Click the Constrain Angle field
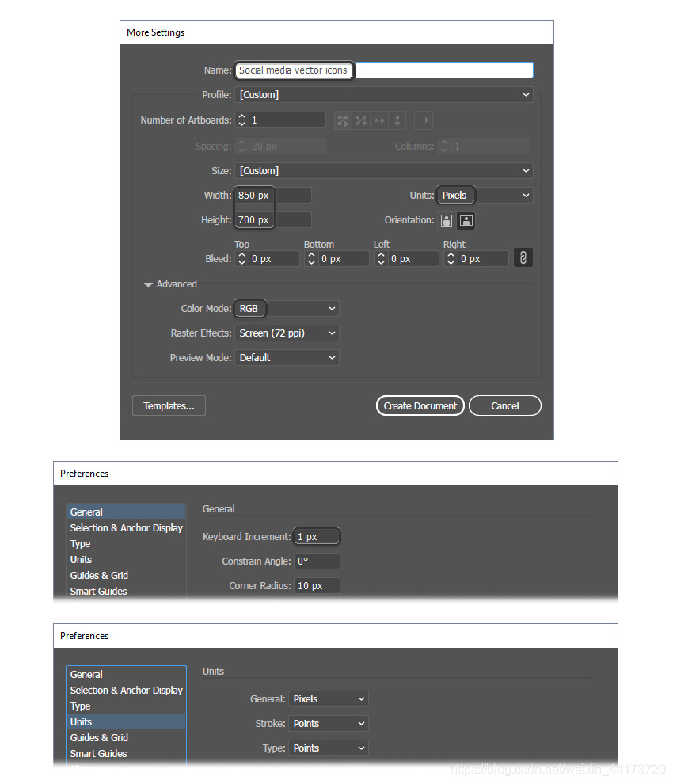 [317, 561]
